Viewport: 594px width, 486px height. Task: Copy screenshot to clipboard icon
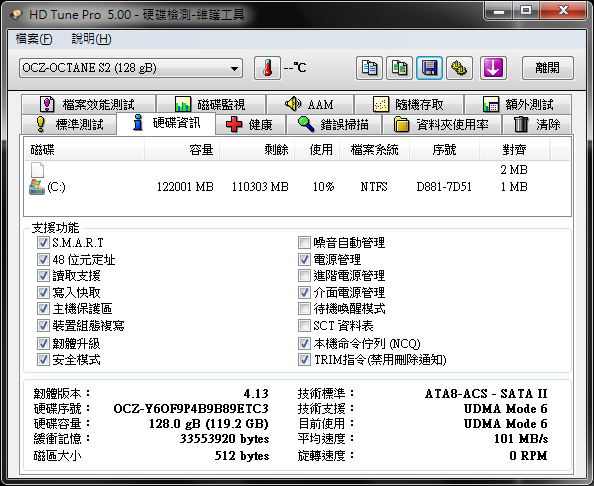(399, 68)
